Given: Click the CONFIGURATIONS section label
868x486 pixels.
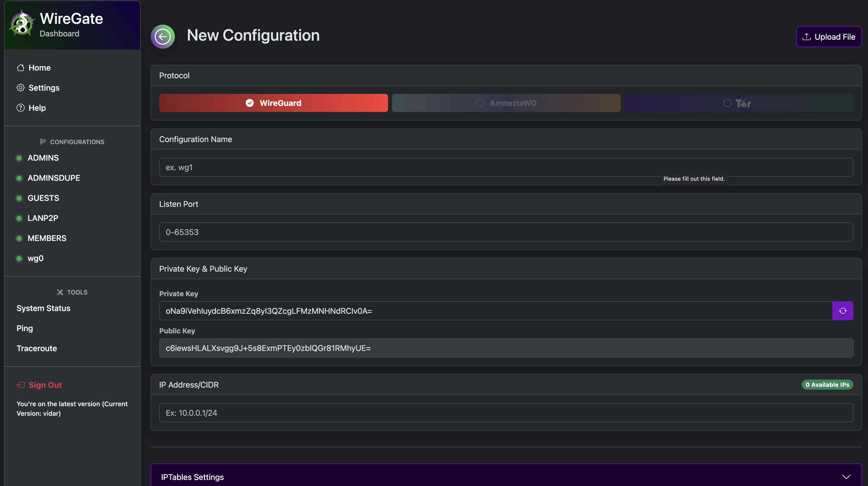Looking at the screenshot, I should pos(77,142).
